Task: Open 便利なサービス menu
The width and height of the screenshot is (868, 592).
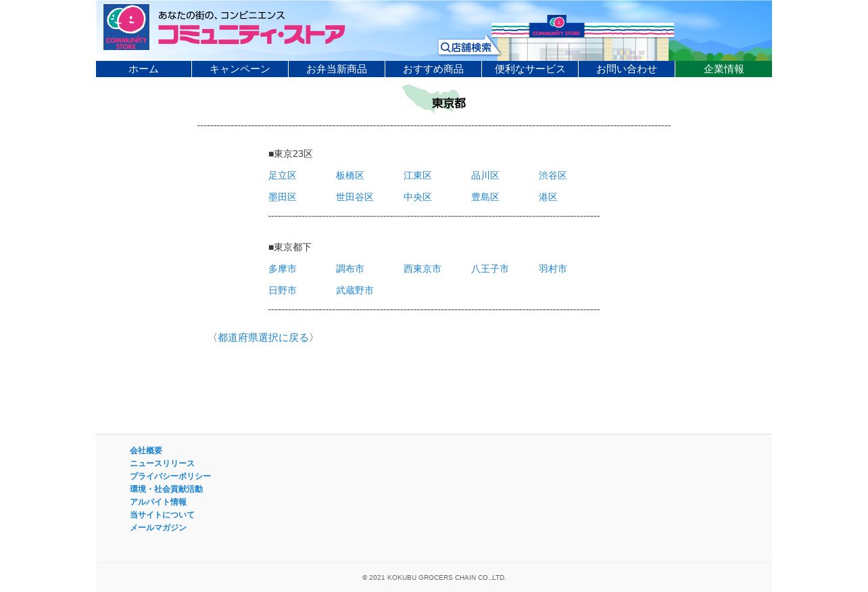Action: click(530, 69)
